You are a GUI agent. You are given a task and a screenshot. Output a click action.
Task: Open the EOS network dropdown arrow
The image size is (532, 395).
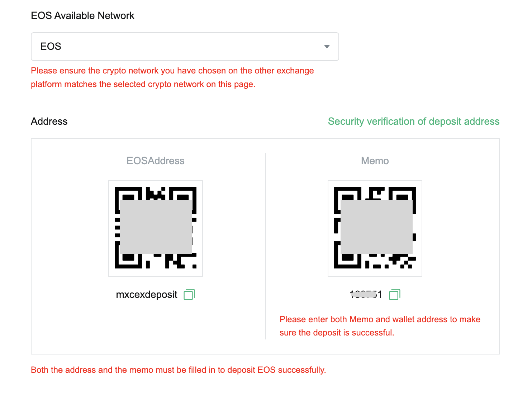(327, 47)
